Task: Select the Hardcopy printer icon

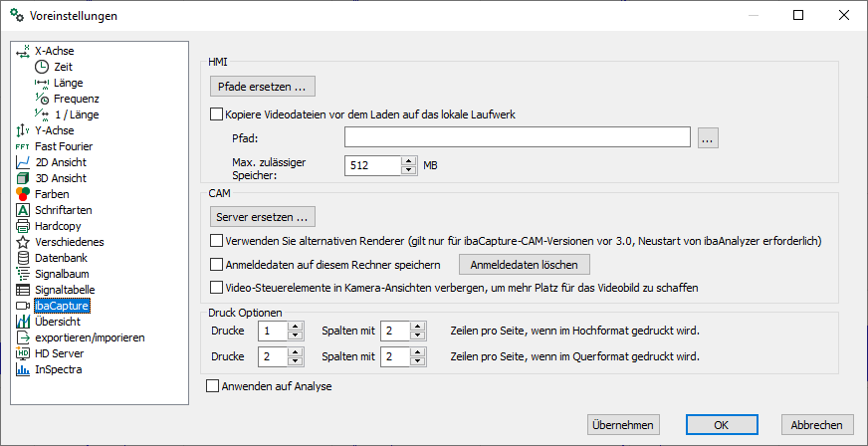Action: (x=24, y=226)
